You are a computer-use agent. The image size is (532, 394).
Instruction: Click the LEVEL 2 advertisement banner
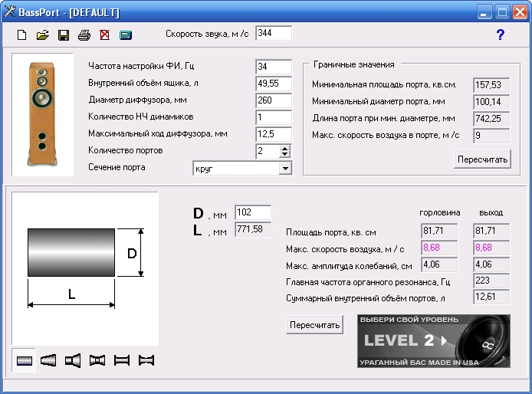(x=434, y=341)
